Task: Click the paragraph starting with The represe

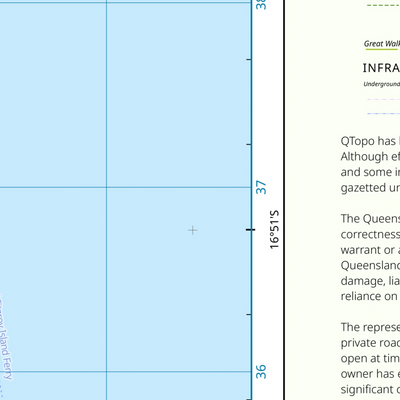Action: [370, 358]
